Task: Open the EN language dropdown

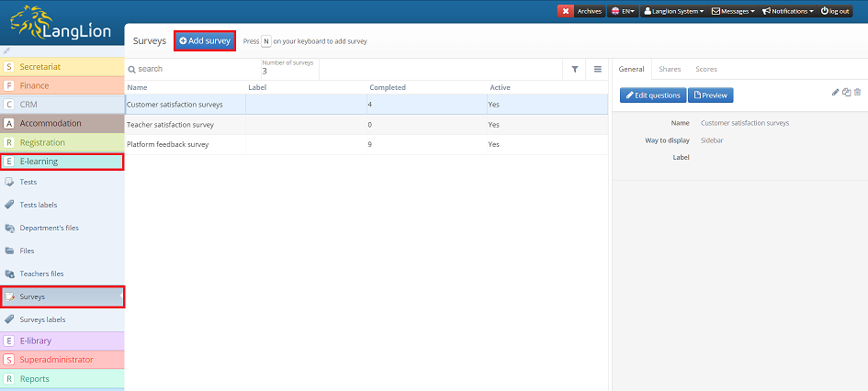Action: point(623,11)
